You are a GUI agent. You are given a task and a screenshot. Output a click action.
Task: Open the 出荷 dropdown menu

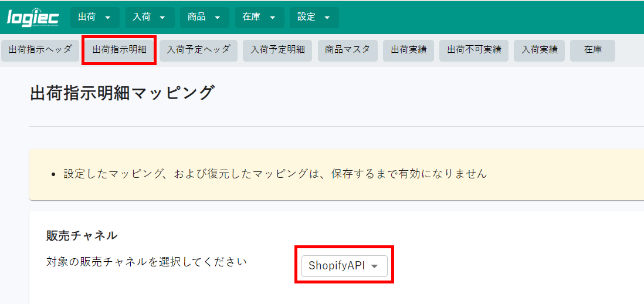95,18
